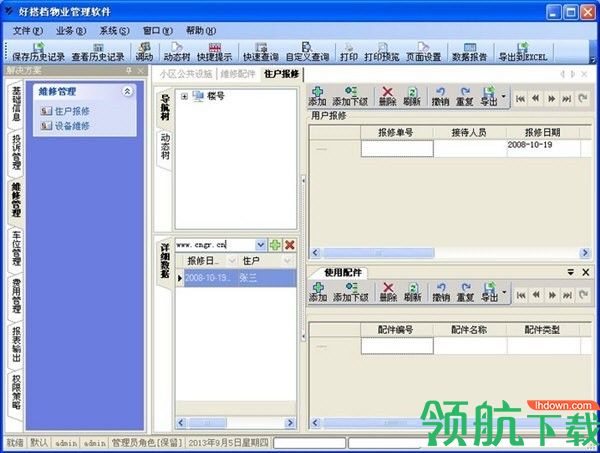Image resolution: width=600 pixels, height=453 pixels.
Task: Open the 住户 column filter dropdown
Action: click(287, 261)
